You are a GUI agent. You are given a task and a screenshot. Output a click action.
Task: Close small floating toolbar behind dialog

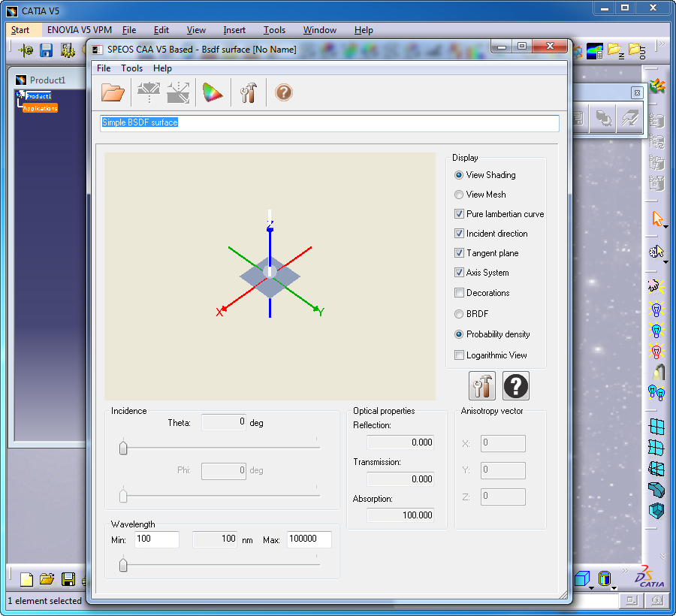pyautogui.click(x=637, y=92)
